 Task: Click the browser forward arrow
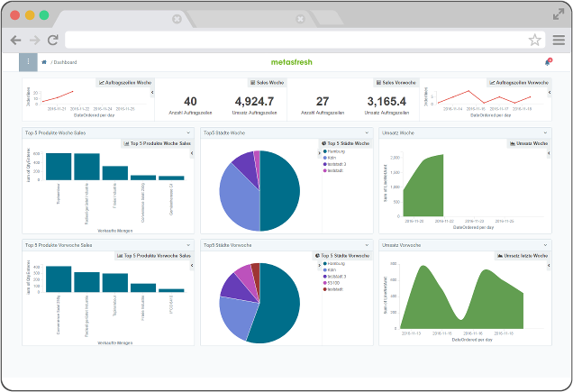[x=34, y=40]
